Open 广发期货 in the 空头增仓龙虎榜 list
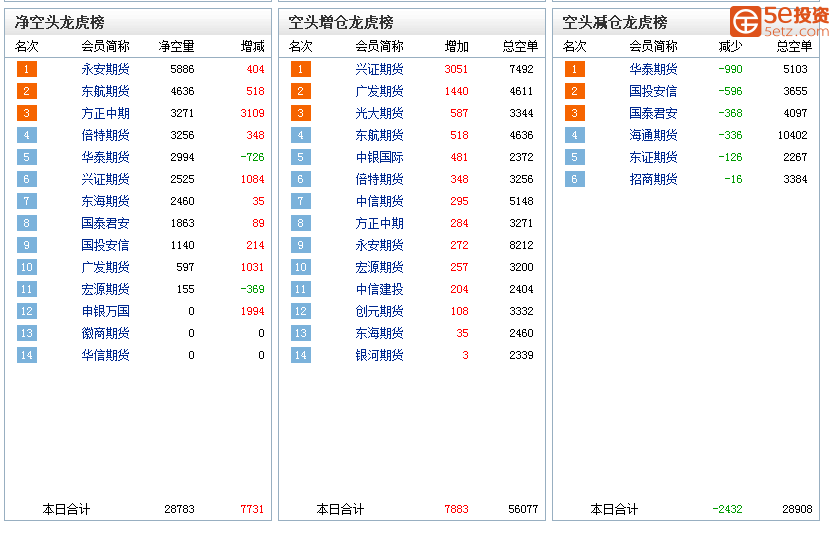This screenshot has width=837, height=534. tap(380, 91)
